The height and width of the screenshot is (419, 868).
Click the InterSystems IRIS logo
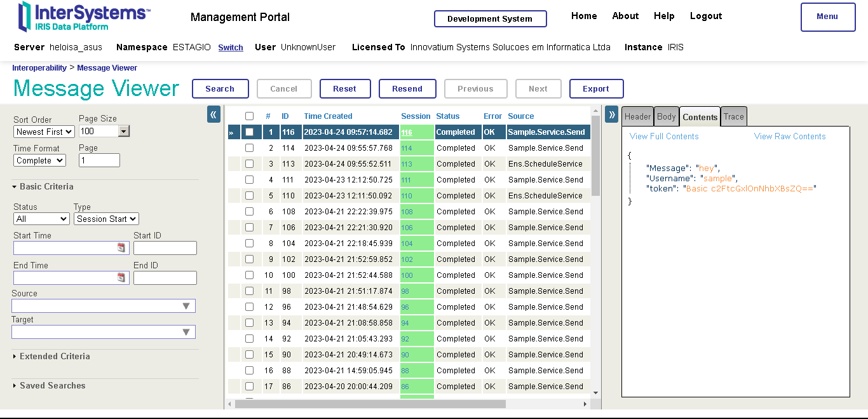click(85, 17)
